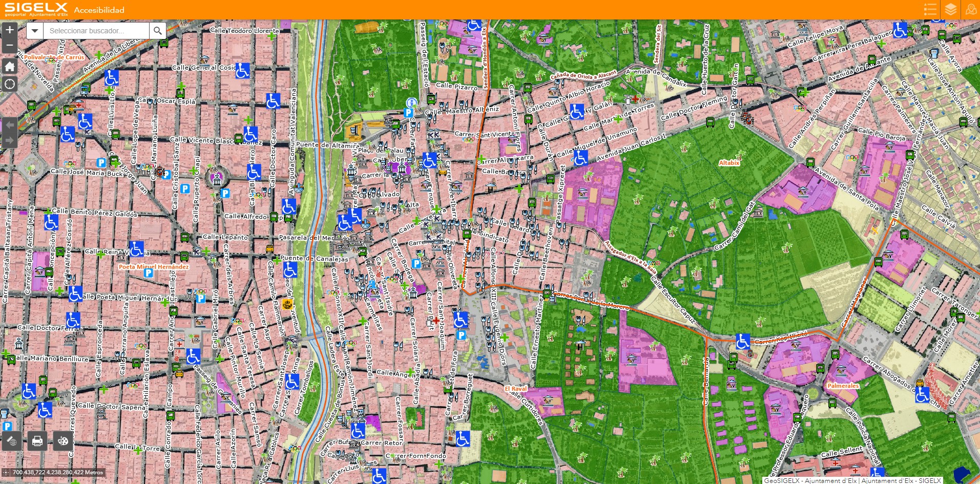Click the my-location crosshair button
980x484 pixels.
tap(10, 84)
